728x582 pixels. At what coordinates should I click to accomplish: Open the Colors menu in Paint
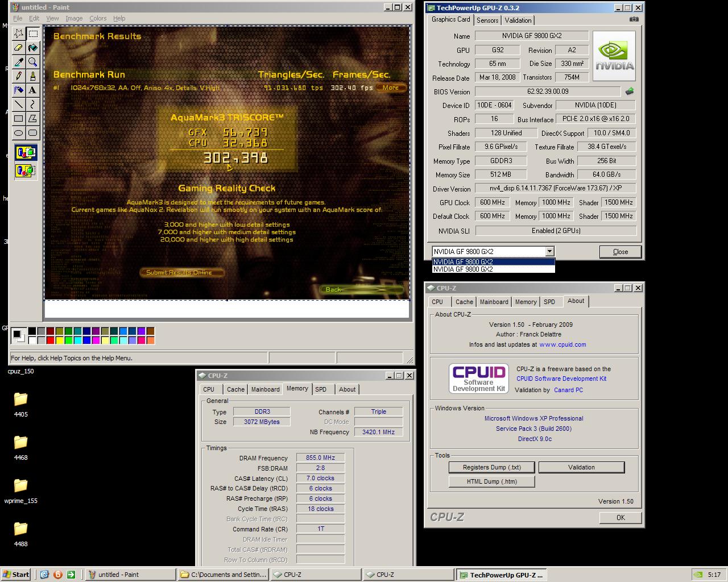98,18
